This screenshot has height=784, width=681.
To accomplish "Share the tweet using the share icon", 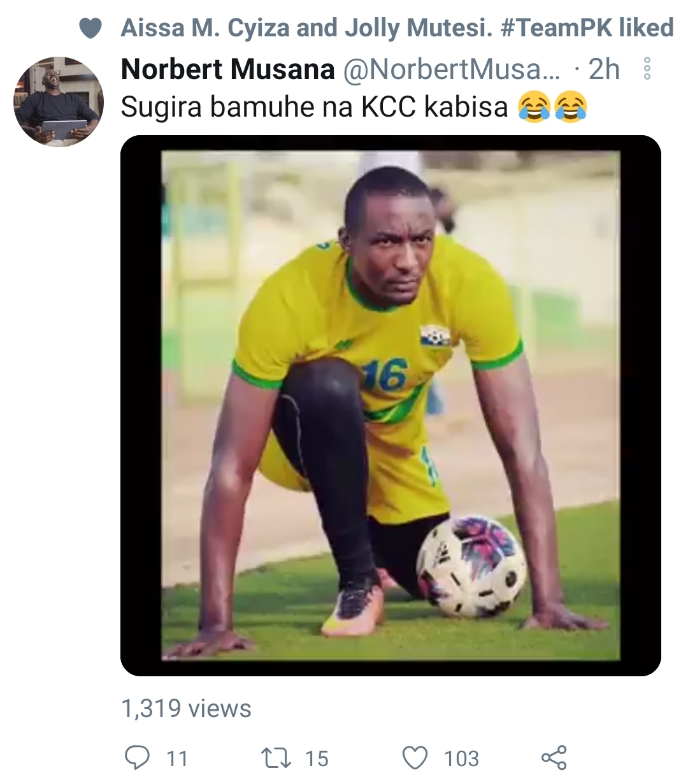I will pos(554,757).
